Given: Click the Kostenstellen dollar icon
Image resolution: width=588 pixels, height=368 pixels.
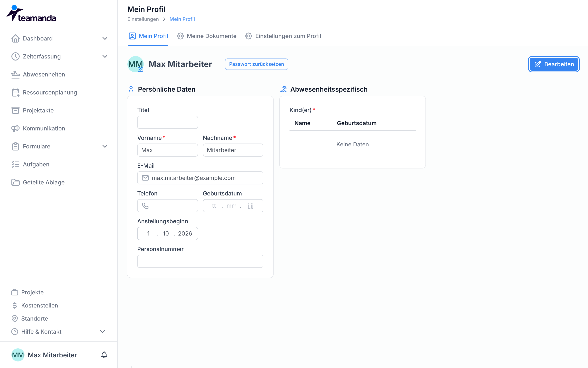Looking at the screenshot, I should (14, 305).
